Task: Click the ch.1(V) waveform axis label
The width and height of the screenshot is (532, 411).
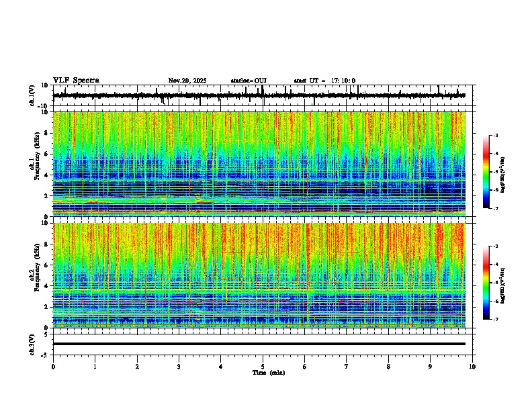Action: pos(32,95)
